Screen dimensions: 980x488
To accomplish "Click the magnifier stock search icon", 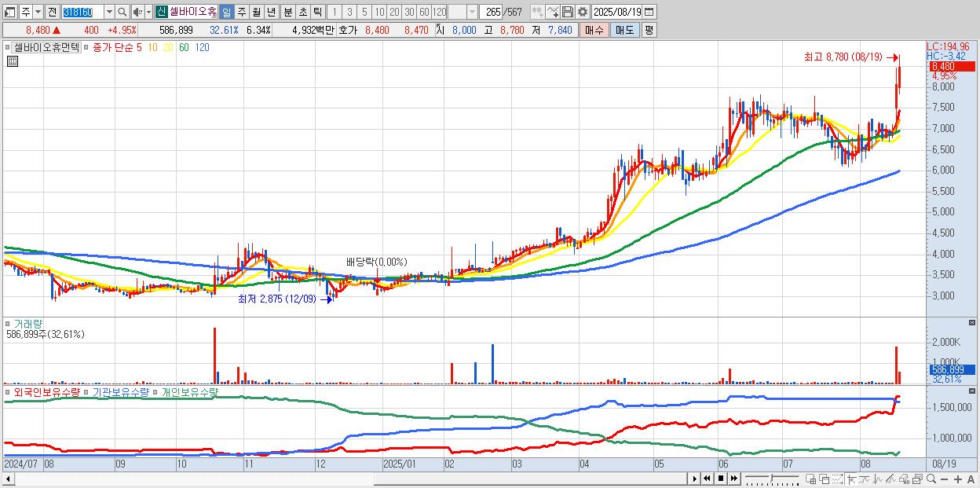I will [x=122, y=12].
